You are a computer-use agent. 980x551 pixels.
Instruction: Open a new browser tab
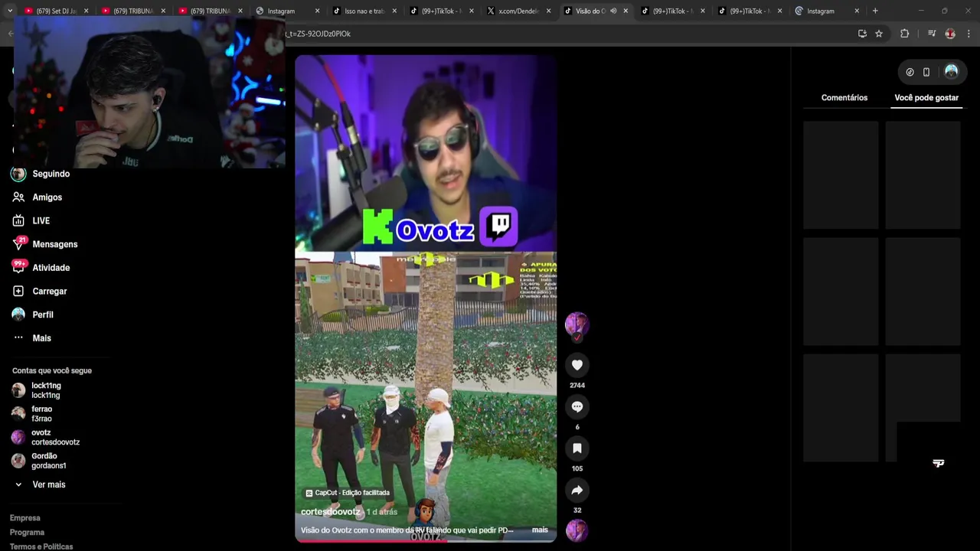[875, 11]
